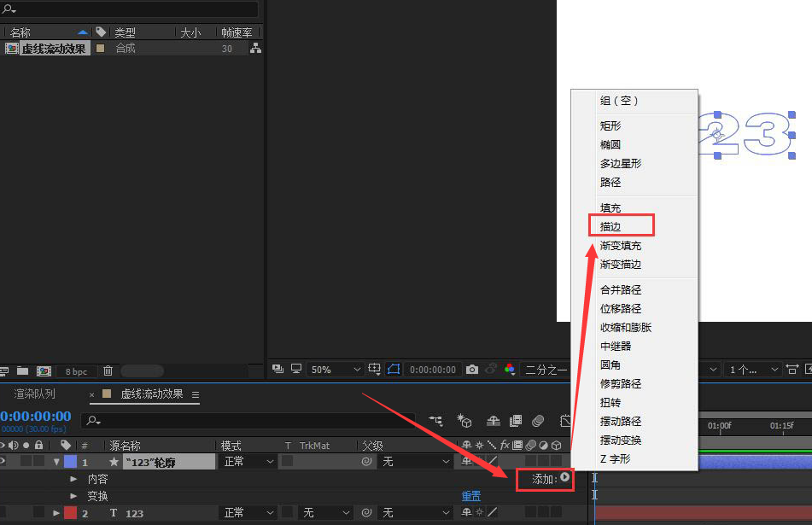Show channel and color management settings icon
The height and width of the screenshot is (525, 812).
(511, 370)
